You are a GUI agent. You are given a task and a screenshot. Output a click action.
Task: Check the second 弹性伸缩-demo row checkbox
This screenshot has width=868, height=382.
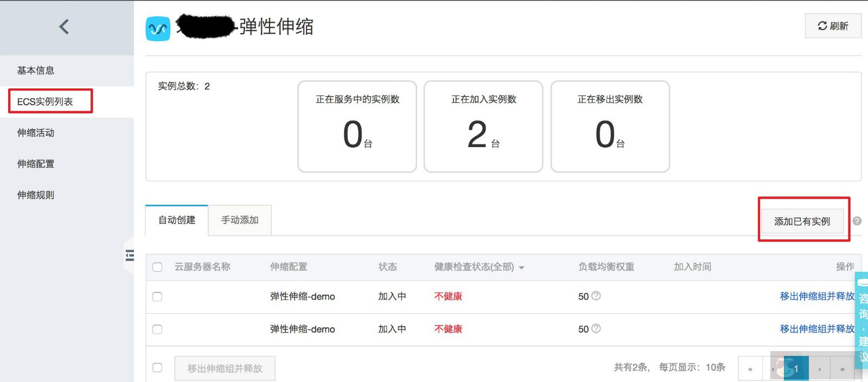click(x=157, y=329)
